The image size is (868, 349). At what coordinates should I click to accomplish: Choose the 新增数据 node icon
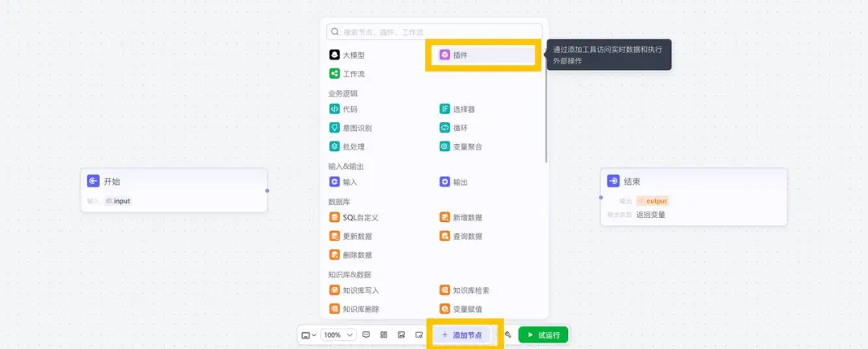(x=444, y=217)
